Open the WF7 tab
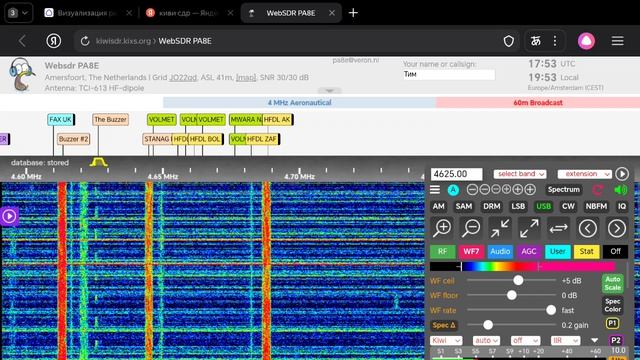This screenshot has width=640, height=360. pyautogui.click(x=471, y=251)
